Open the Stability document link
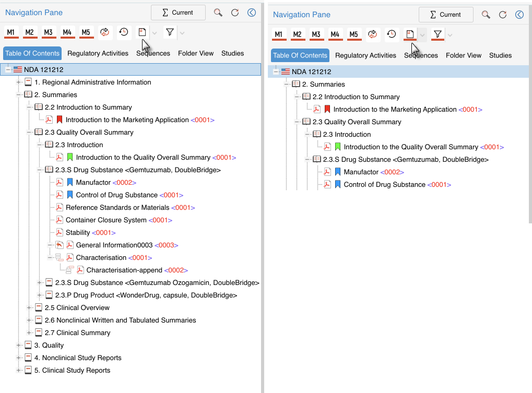This screenshot has height=393, width=532. (78, 233)
